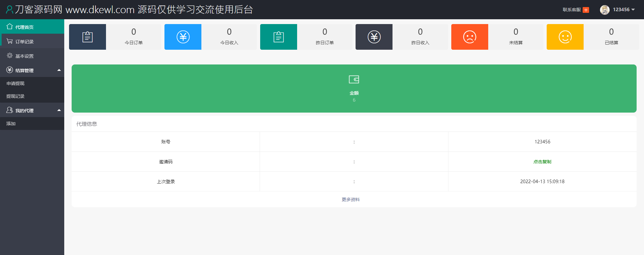
Task: Click the user avatar in top bar
Action: pos(605,10)
